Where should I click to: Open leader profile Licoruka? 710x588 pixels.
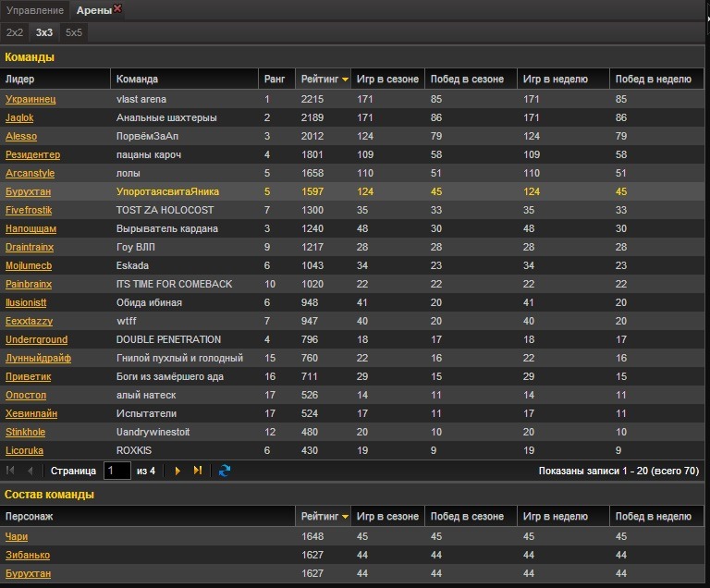pyautogui.click(x=24, y=451)
